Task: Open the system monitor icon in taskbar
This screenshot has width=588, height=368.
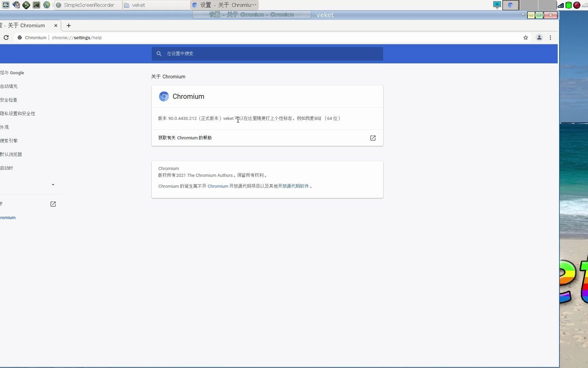Action: point(6,5)
